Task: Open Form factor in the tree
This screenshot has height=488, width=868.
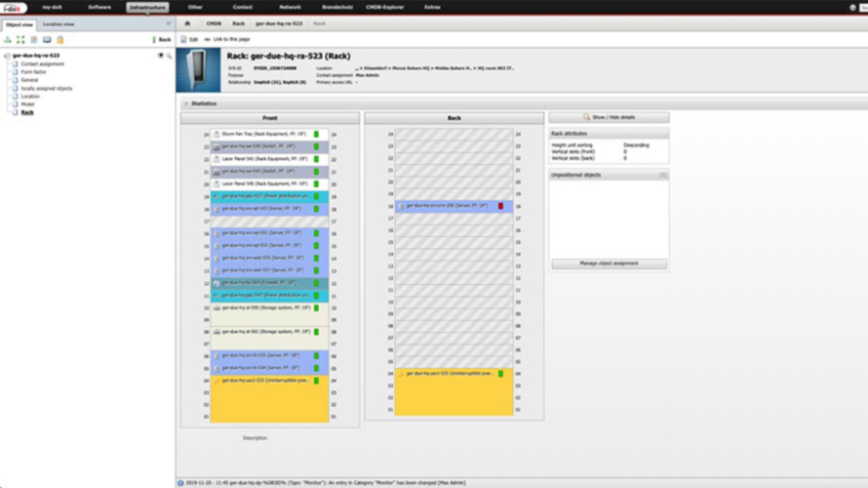Action: tap(33, 72)
